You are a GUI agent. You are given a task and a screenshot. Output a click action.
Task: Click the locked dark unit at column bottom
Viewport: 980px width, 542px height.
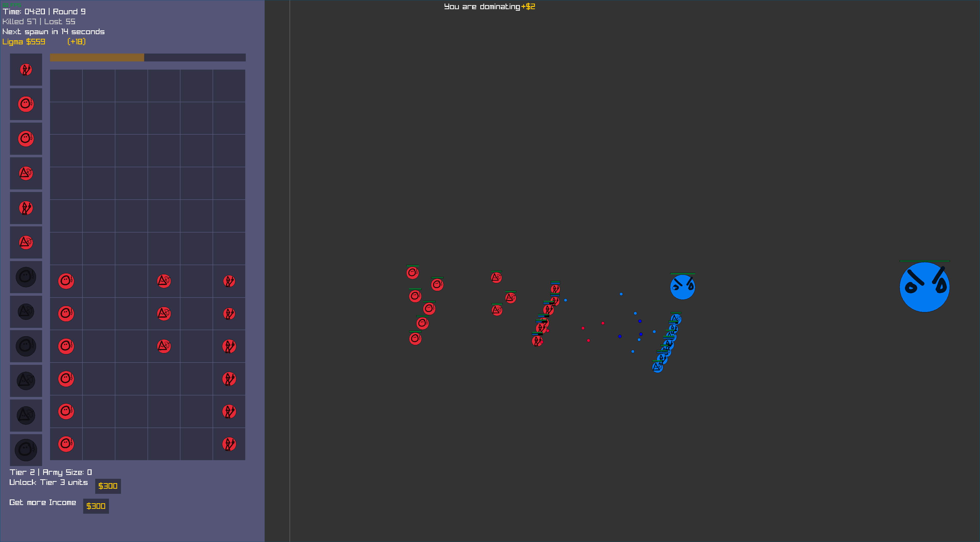pos(26,450)
